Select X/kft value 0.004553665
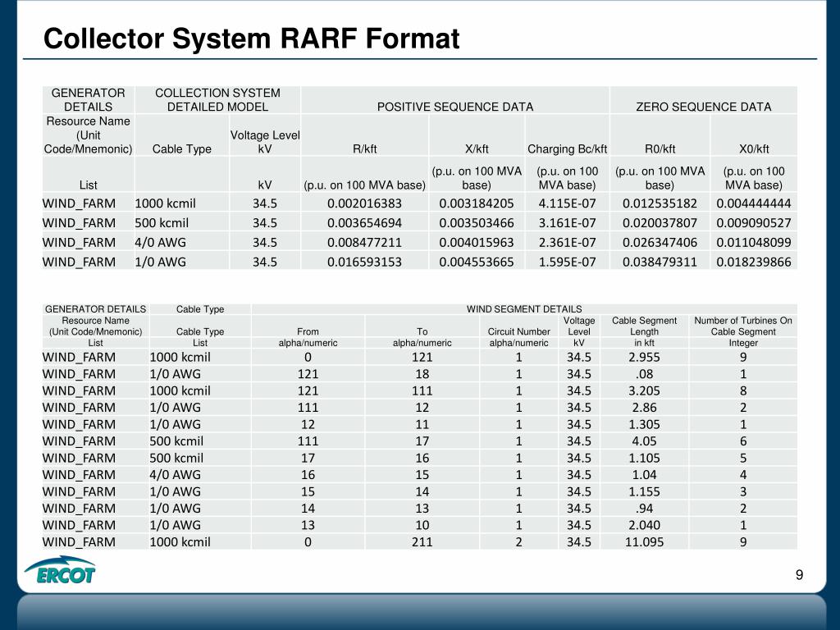The height and width of the screenshot is (630, 840). click(477, 262)
